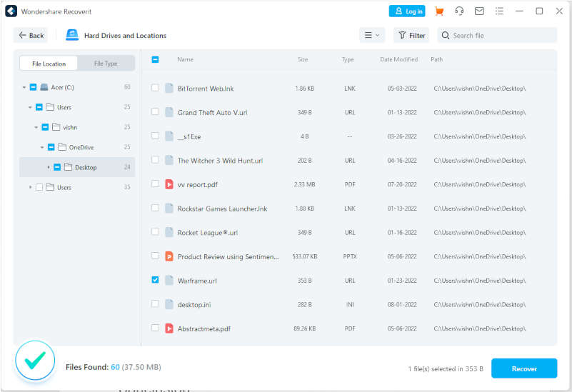Expand the Desktop folder tree node
Screen dimensions: 572x392
[49, 167]
